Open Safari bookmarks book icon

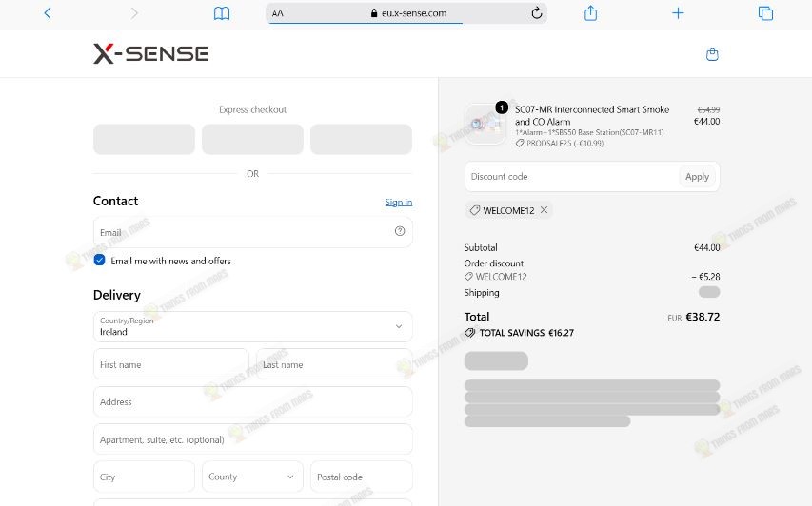pos(222,13)
